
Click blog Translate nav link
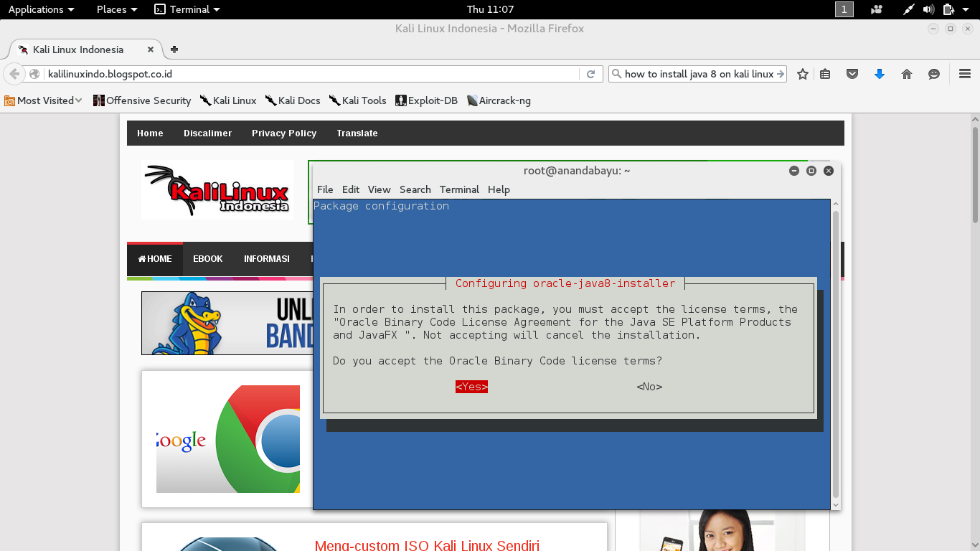click(357, 133)
